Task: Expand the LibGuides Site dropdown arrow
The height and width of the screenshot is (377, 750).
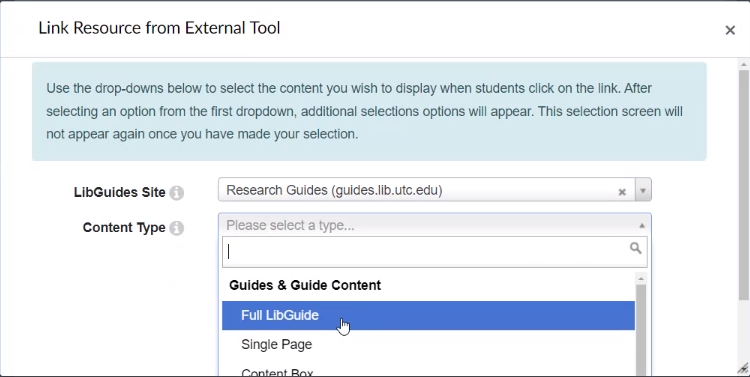Action: point(643,190)
